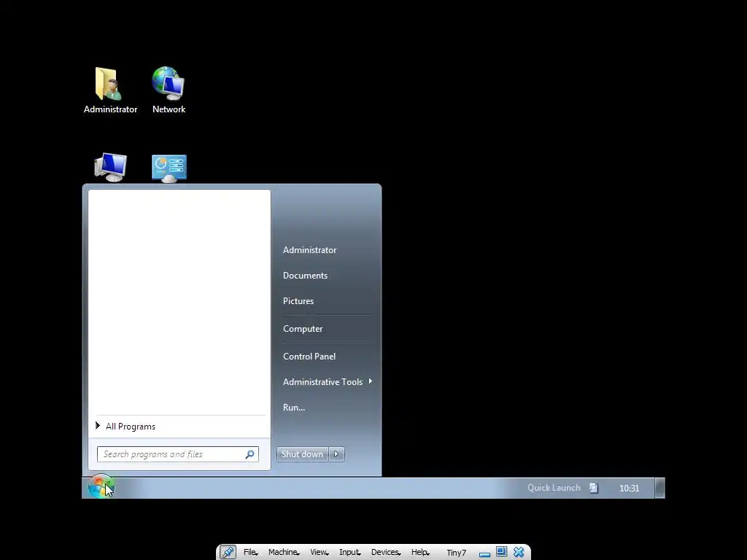This screenshot has width=747, height=560.
Task: Open the File menu in VM toolbar
Action: (x=250, y=552)
